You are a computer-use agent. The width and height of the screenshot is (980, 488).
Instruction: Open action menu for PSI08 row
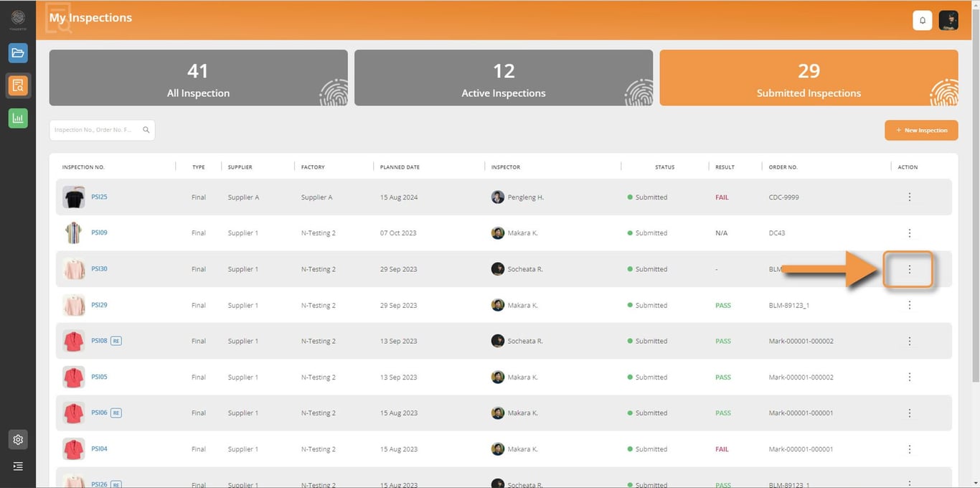910,341
